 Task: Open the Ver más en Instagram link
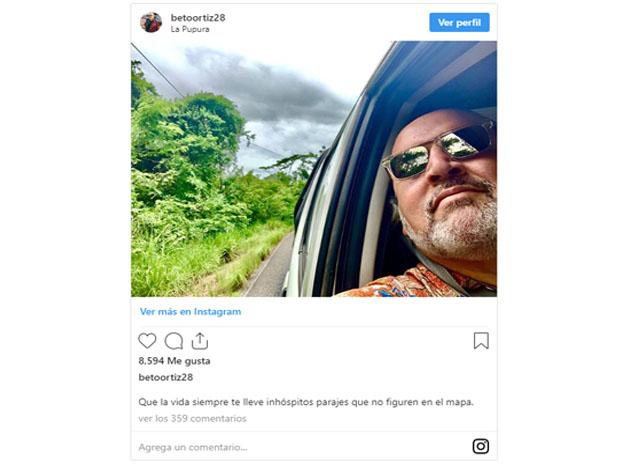point(190,312)
